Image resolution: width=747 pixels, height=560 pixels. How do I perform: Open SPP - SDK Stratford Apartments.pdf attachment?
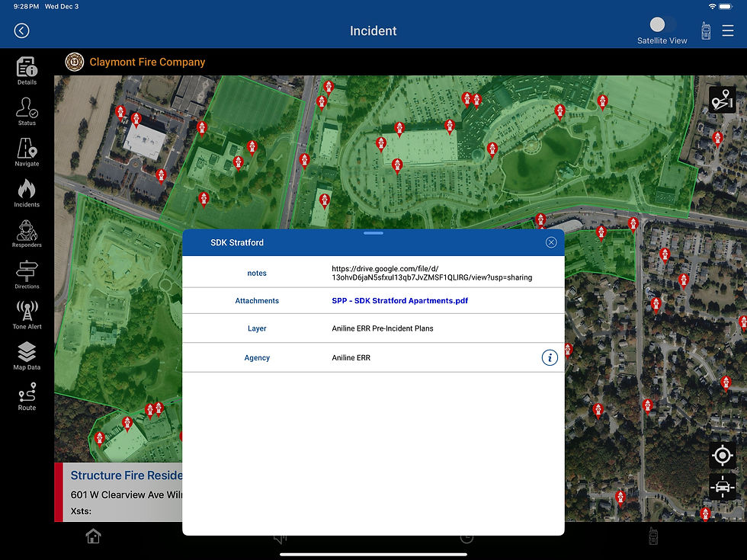click(x=399, y=300)
